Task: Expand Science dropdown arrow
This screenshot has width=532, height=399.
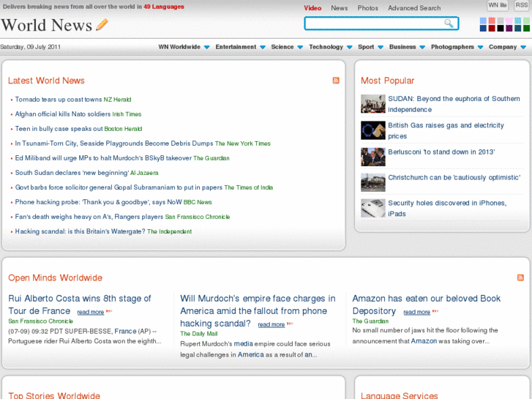Action: coord(300,47)
